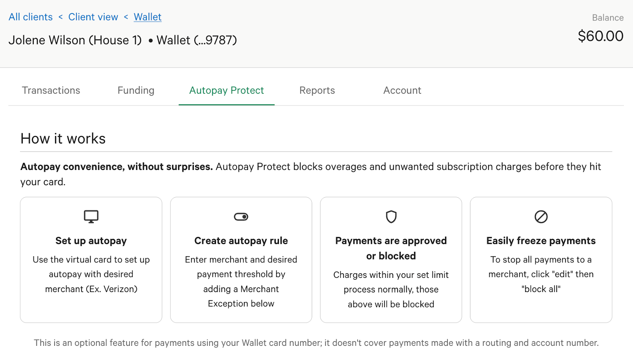
Task: Open the Account tab
Action: coord(402,91)
